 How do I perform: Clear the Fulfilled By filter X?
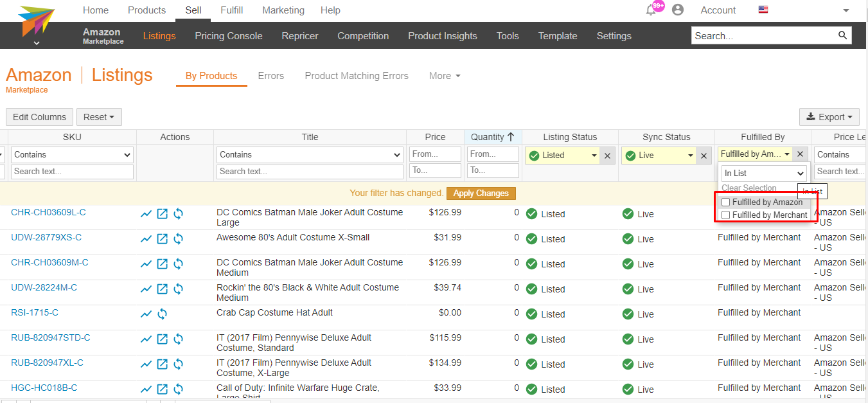[800, 154]
